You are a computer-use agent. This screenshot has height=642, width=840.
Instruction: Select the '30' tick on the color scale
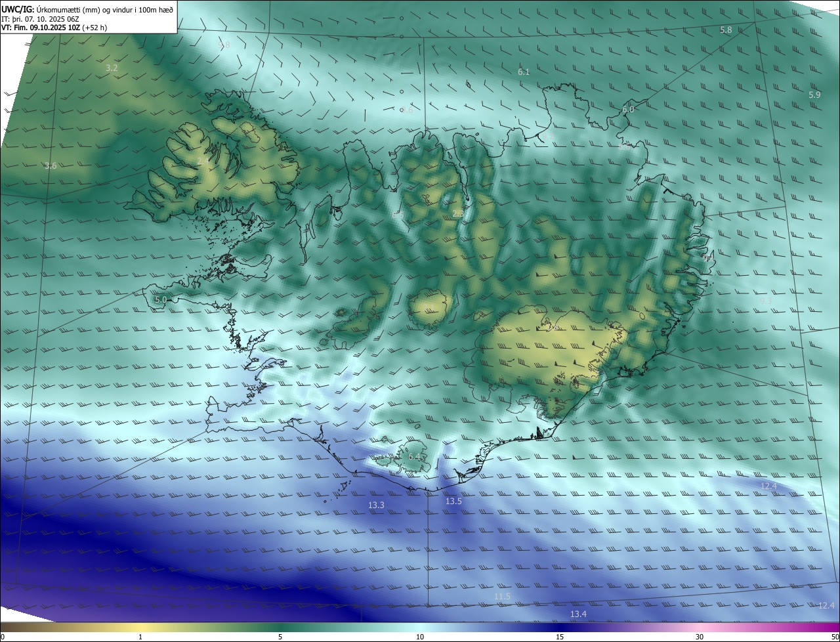pos(700,637)
